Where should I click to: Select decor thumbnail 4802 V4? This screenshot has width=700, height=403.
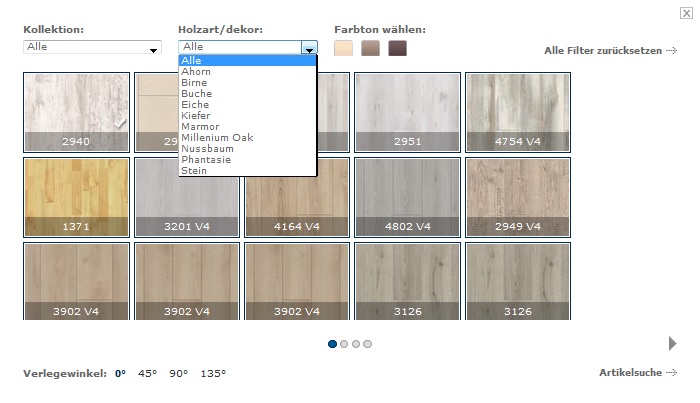408,197
